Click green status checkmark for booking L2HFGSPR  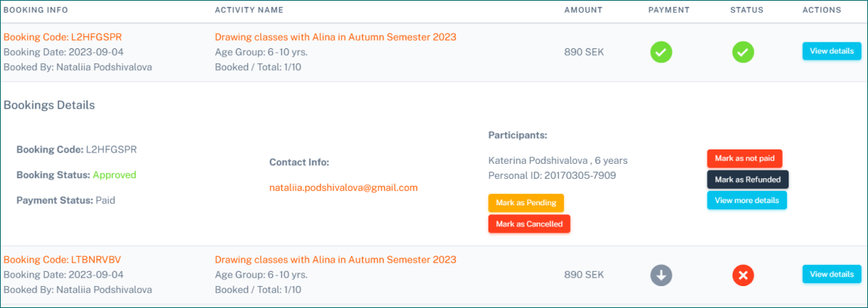click(742, 52)
